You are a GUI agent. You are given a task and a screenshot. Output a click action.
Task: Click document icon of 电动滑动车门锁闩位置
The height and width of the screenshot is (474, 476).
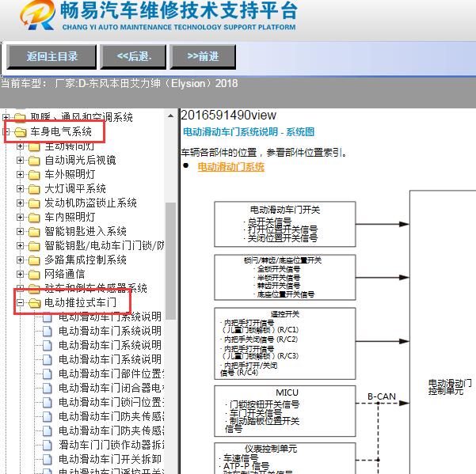(x=47, y=402)
